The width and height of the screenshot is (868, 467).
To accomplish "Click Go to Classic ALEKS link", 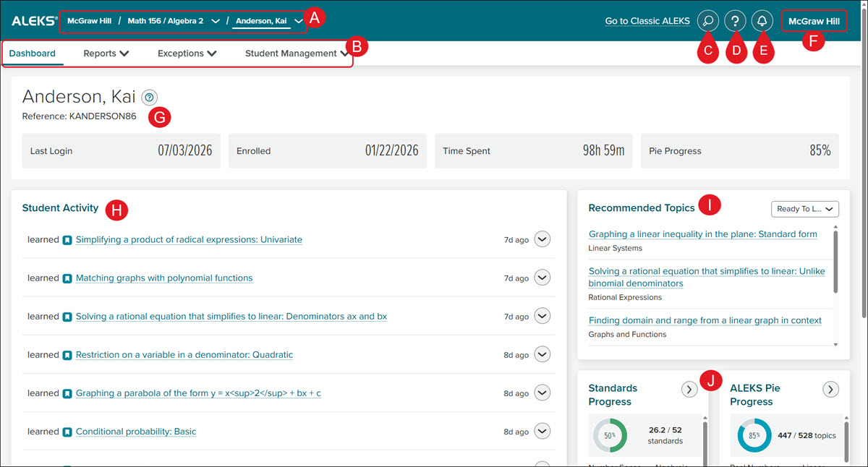I will 647,21.
